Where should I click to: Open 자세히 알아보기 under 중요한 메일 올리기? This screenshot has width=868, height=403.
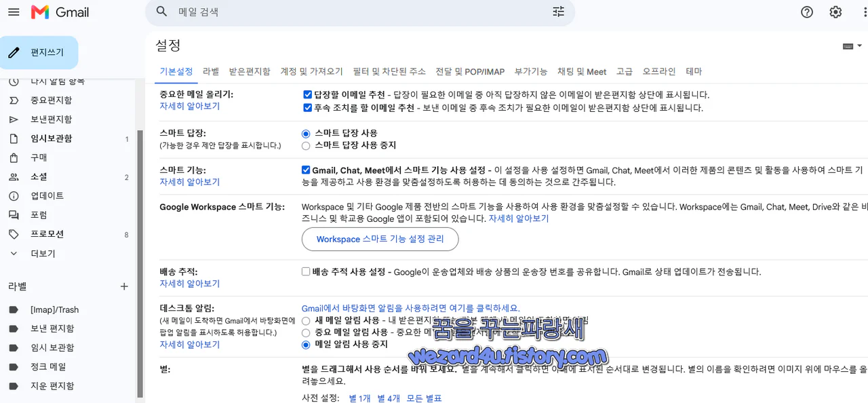pyautogui.click(x=190, y=107)
